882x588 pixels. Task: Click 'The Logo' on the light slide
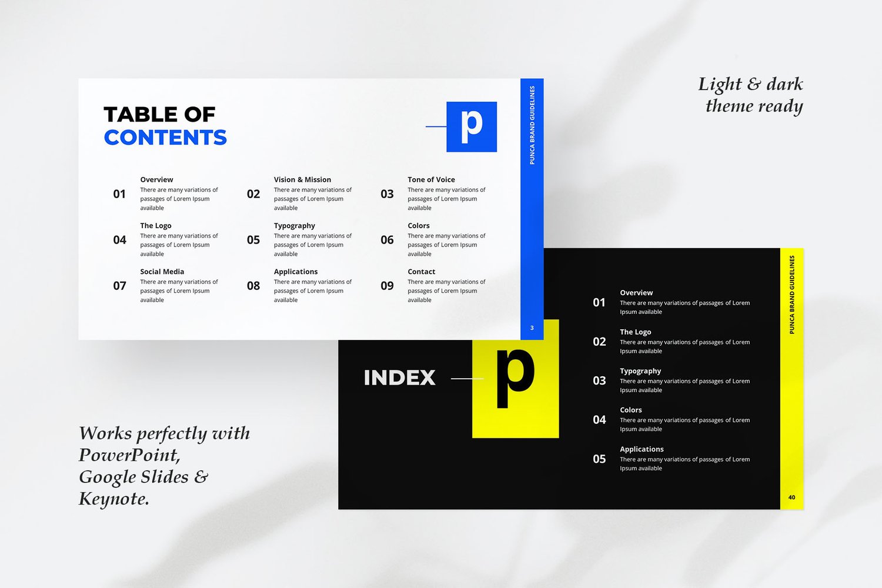(x=156, y=226)
